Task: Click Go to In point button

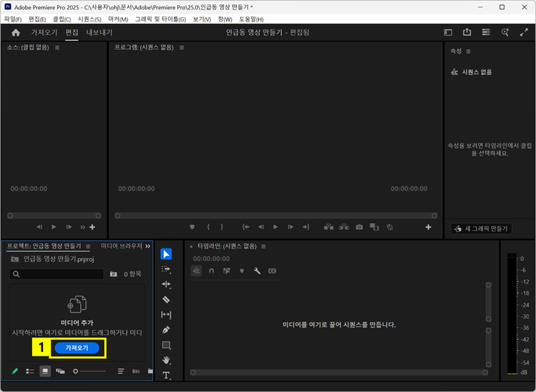Action: click(246, 227)
